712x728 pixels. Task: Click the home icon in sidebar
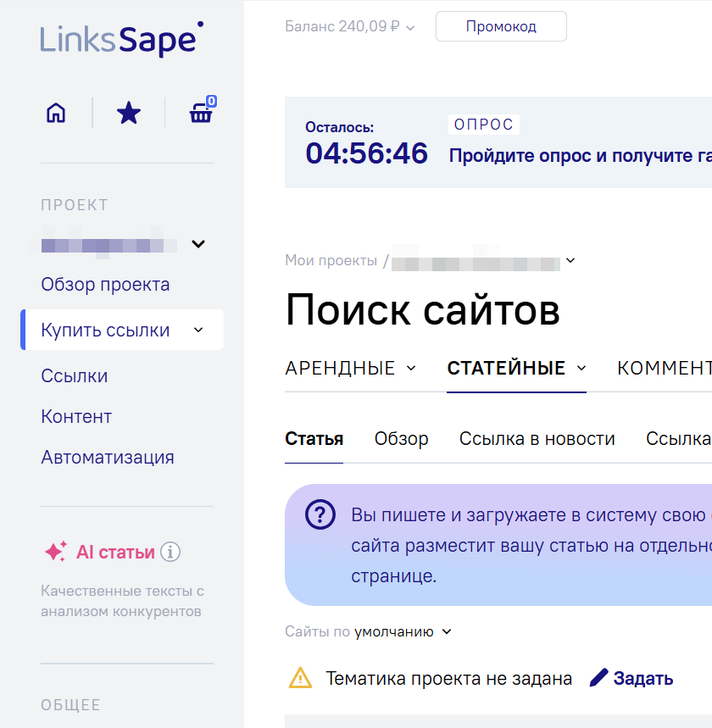tap(56, 113)
